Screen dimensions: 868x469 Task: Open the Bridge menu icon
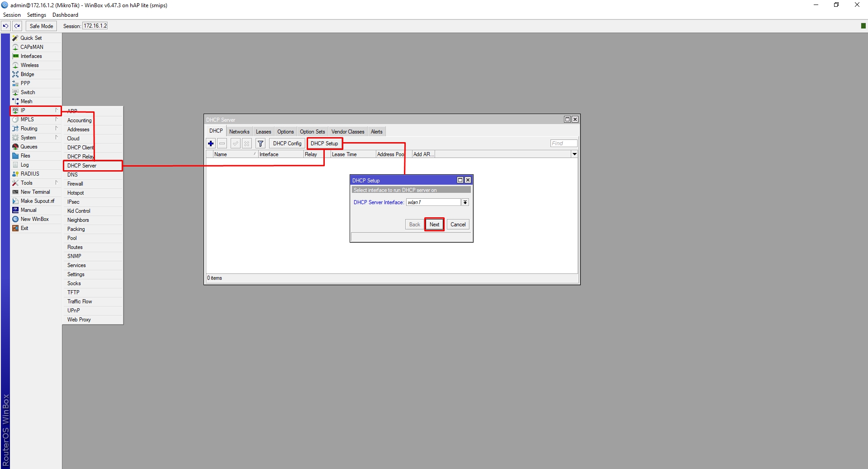point(15,74)
